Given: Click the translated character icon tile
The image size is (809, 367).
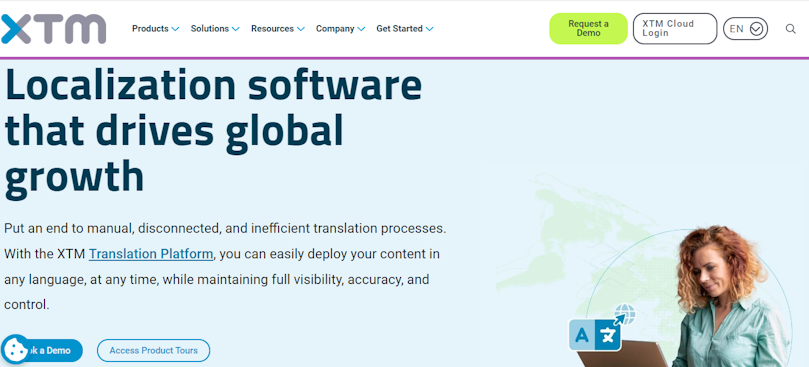Looking at the screenshot, I should tap(607, 335).
